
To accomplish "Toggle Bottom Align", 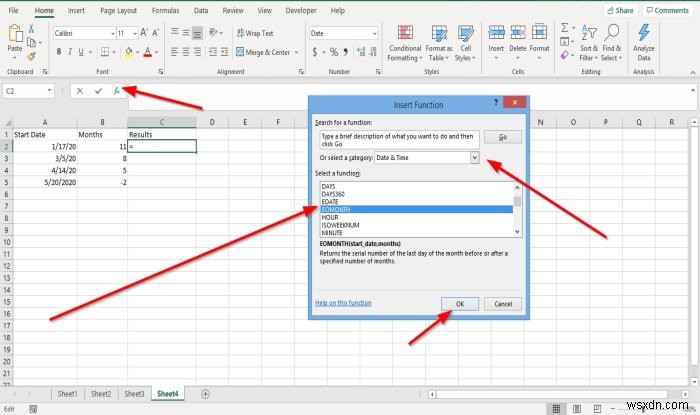I will pos(197,33).
